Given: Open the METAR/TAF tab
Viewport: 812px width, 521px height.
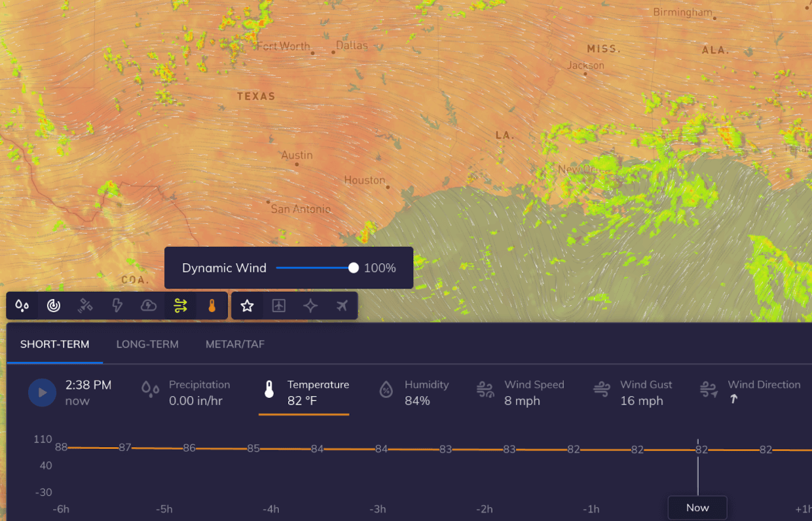Looking at the screenshot, I should (x=234, y=344).
